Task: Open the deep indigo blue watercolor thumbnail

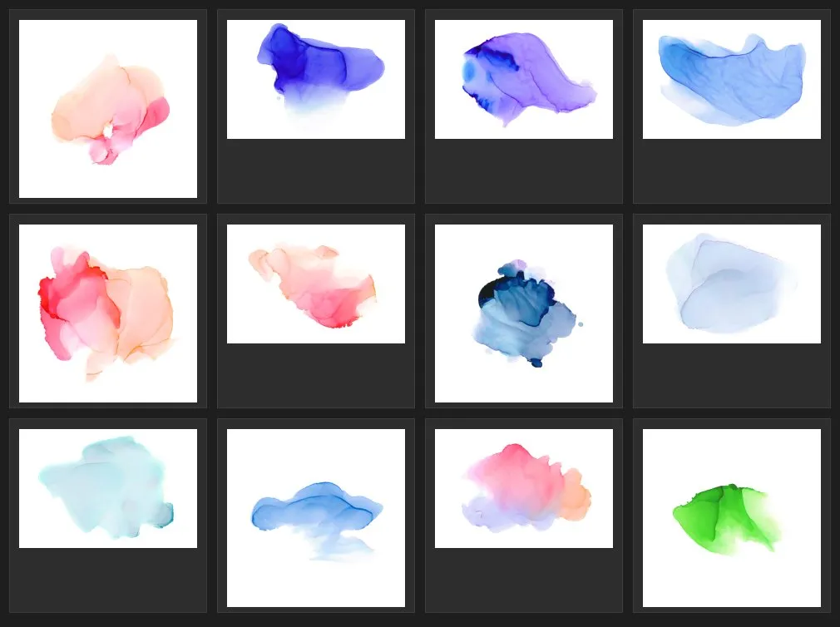Action: coord(316,79)
